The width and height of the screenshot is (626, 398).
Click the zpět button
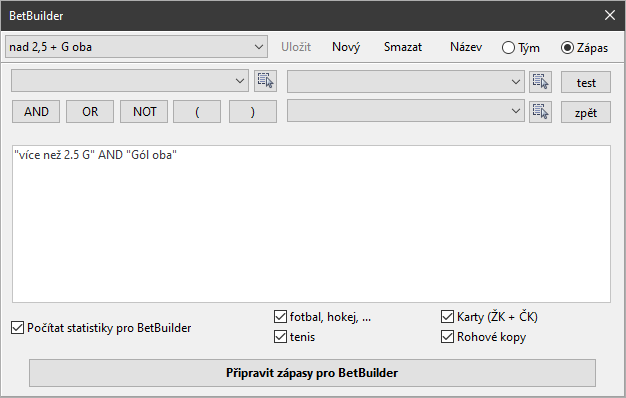586,112
